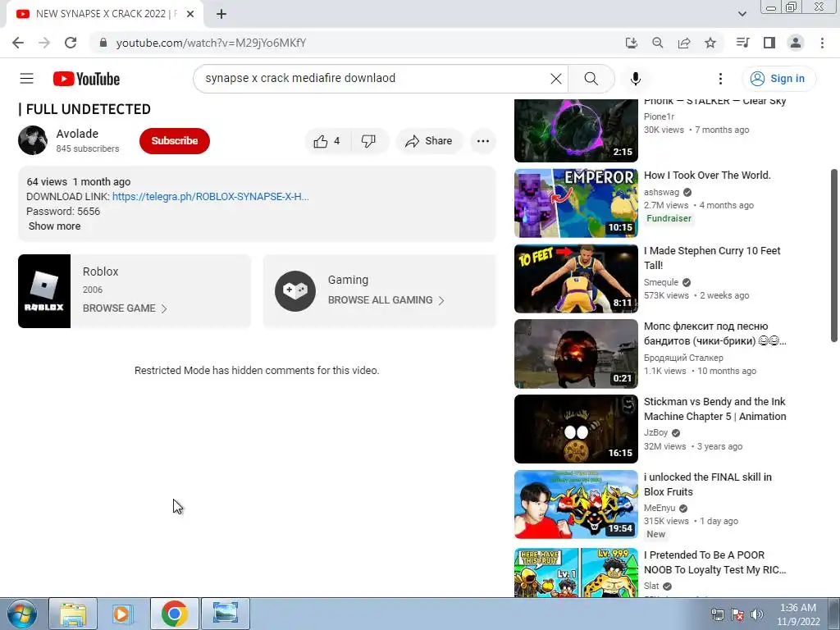Screen dimensions: 840x630
Task: Open the Chrome three-dot menu
Action: pos(822,43)
